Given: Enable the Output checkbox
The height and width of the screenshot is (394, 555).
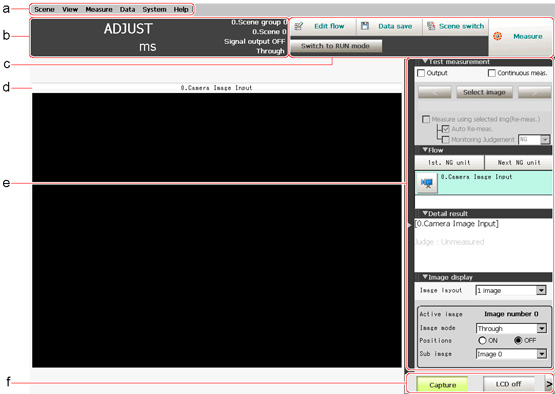Looking at the screenshot, I should 421,73.
